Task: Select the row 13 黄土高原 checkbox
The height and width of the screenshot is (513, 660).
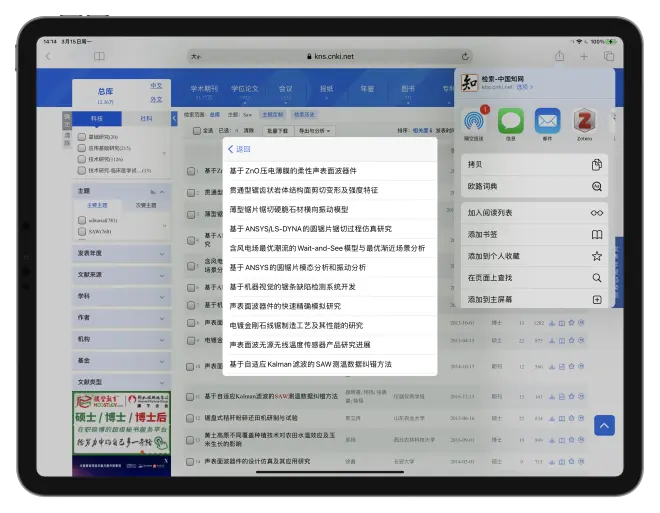Action: pos(190,440)
